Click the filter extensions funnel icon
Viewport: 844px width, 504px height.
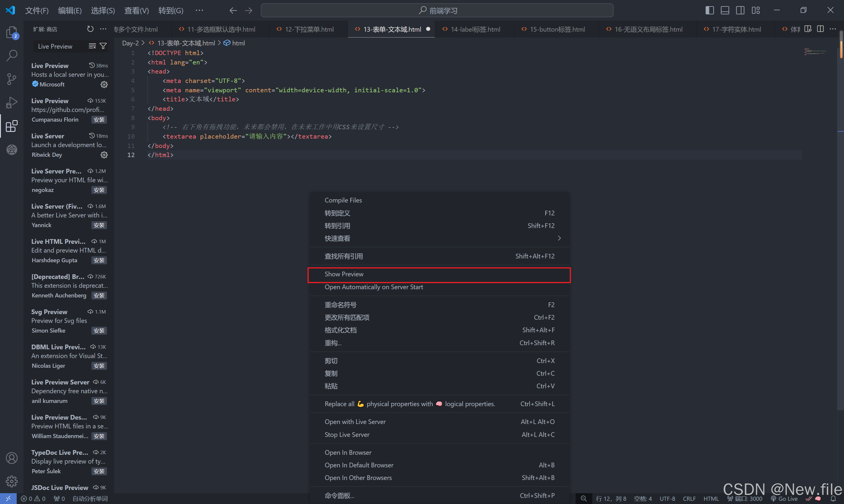(103, 46)
